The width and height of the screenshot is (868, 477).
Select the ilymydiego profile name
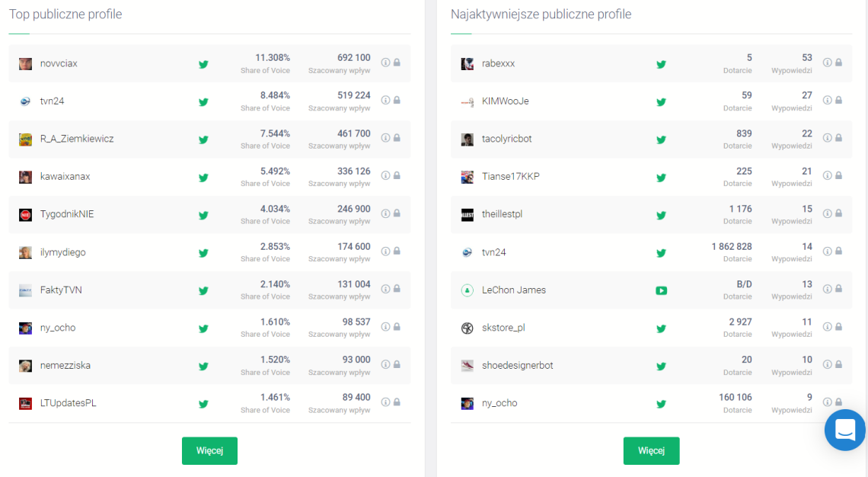click(62, 252)
